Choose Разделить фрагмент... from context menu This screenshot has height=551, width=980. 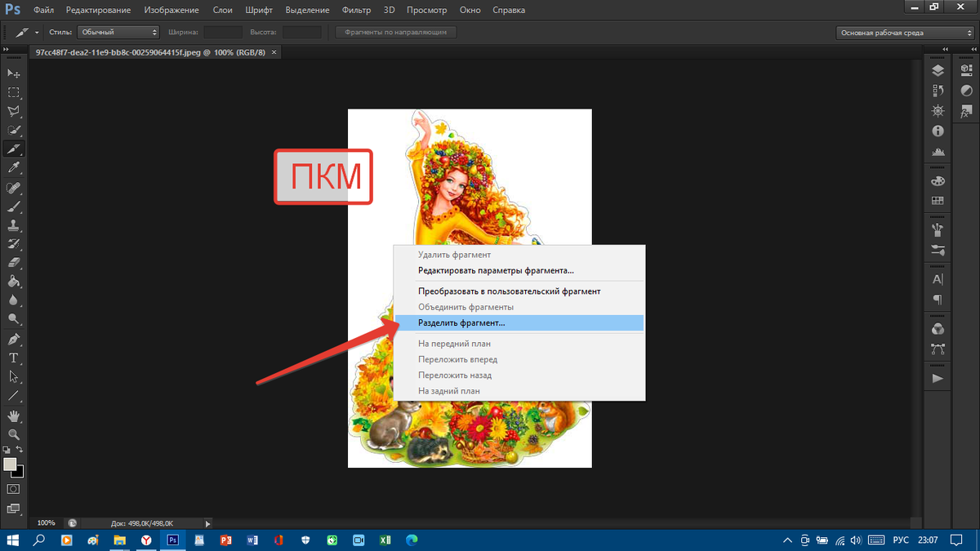point(519,323)
